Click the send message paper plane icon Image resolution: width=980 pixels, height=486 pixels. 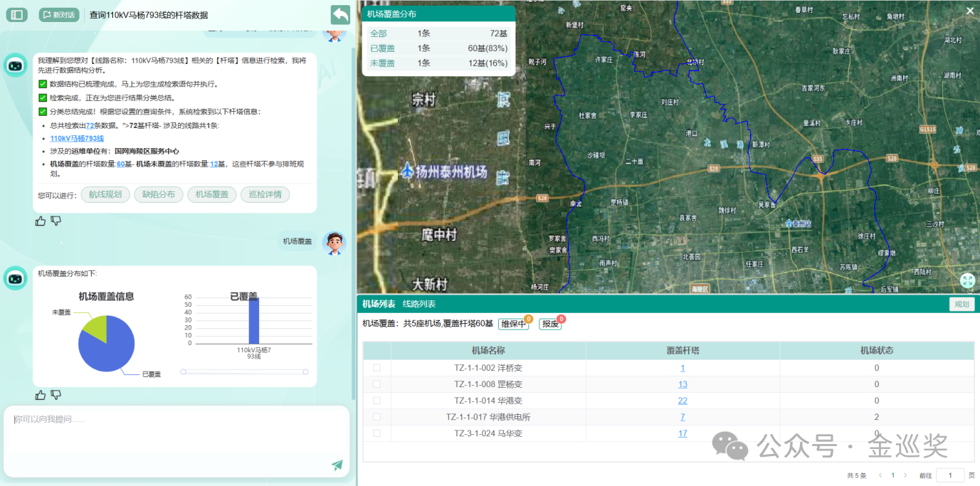pyautogui.click(x=337, y=465)
